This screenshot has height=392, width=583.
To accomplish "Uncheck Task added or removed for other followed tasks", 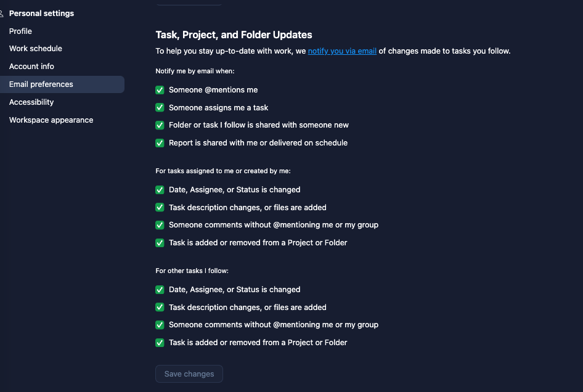I will tap(160, 343).
